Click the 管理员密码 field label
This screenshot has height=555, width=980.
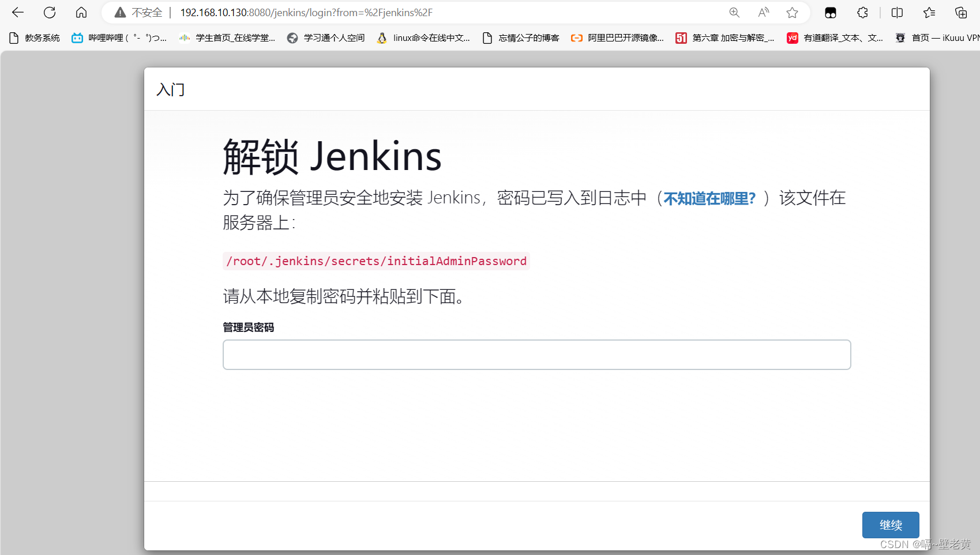tap(249, 327)
